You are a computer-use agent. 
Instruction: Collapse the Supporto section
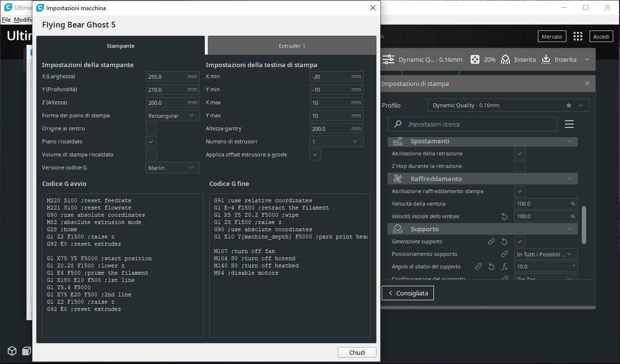[x=569, y=229]
